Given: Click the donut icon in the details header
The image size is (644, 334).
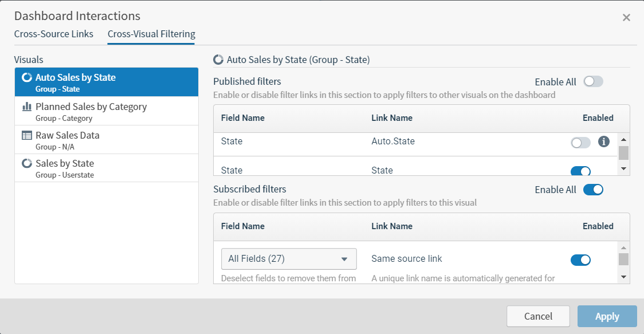Looking at the screenshot, I should coord(218,59).
